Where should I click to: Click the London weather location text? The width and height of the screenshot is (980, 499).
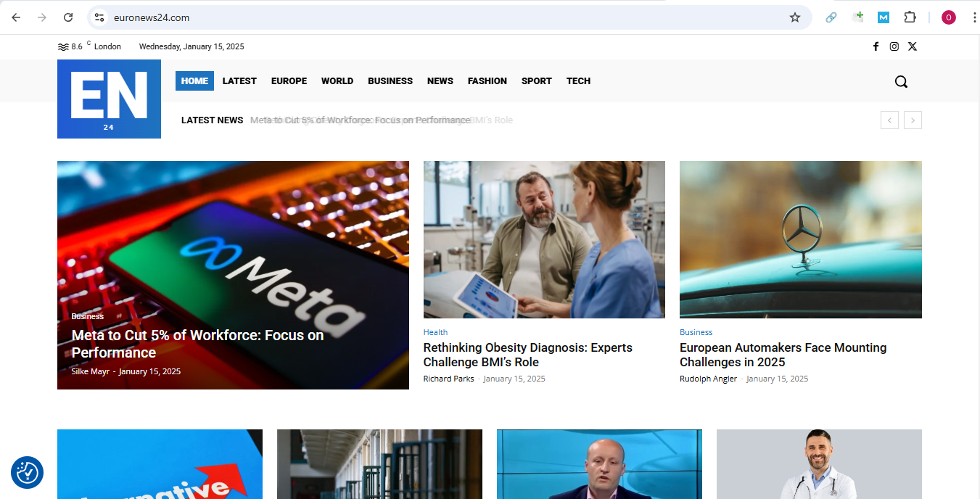(x=107, y=46)
